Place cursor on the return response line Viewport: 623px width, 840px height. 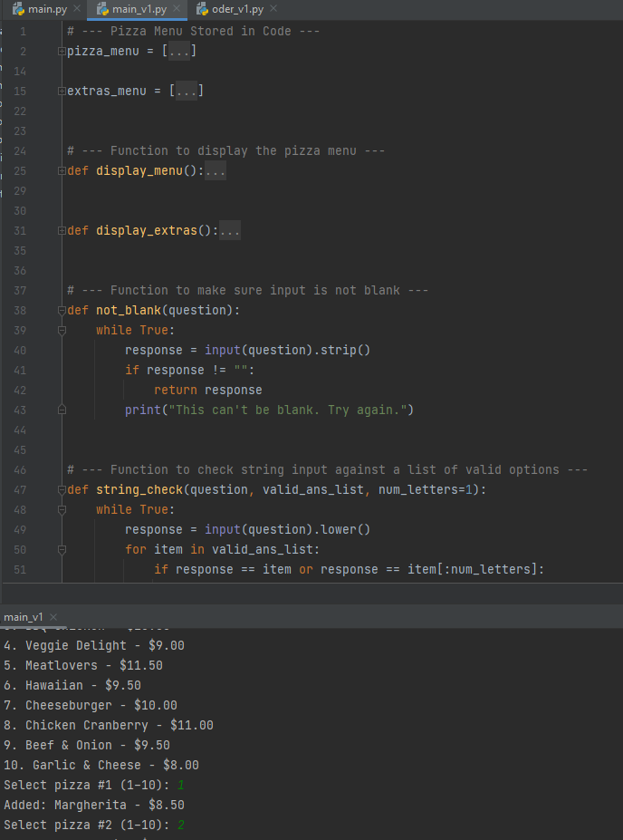pyautogui.click(x=208, y=391)
